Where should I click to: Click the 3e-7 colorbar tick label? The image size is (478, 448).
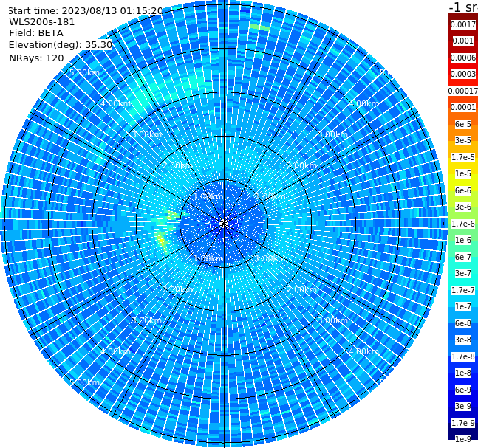[463, 273]
